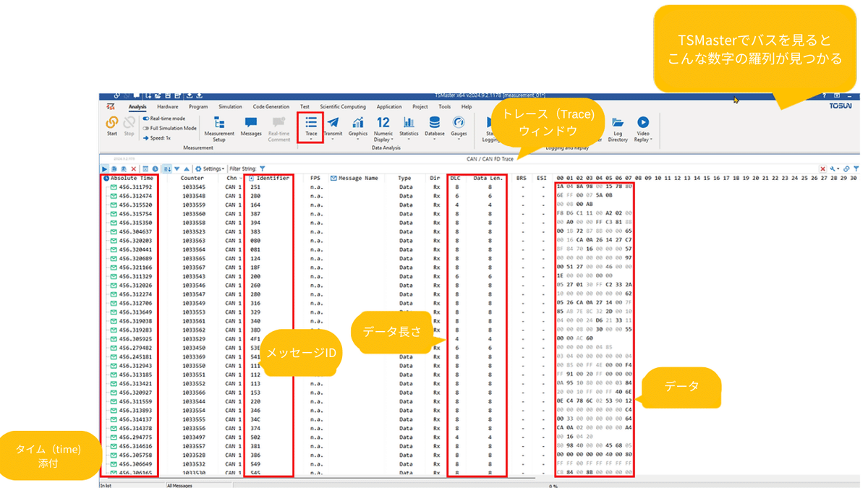Image resolution: width=868 pixels, height=488 pixels.
Task: Switch to the Hardware ribbon tab
Action: coord(168,106)
